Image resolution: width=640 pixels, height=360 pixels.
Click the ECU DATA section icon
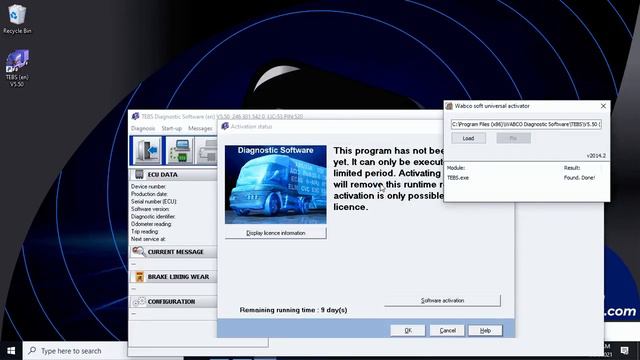[x=139, y=174]
